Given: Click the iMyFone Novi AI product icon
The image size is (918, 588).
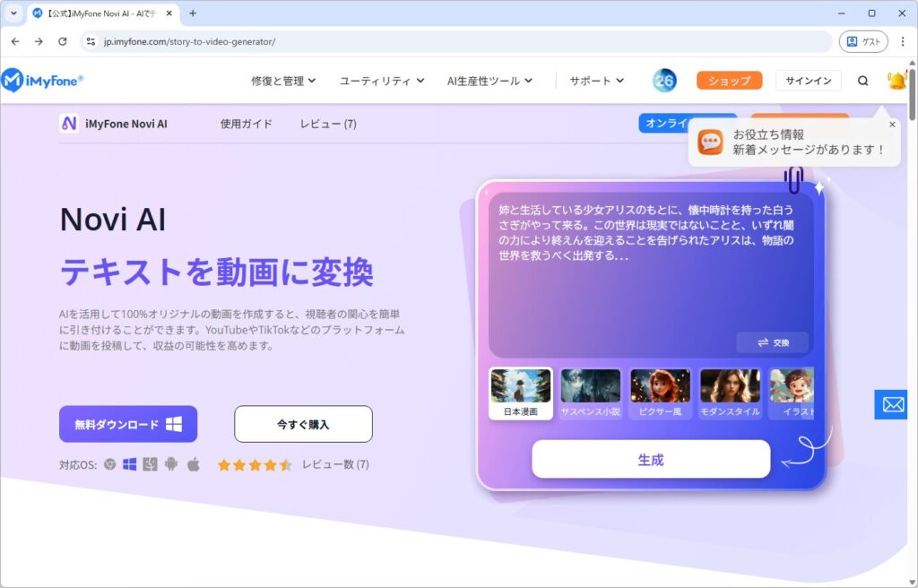Looking at the screenshot, I should [x=69, y=124].
